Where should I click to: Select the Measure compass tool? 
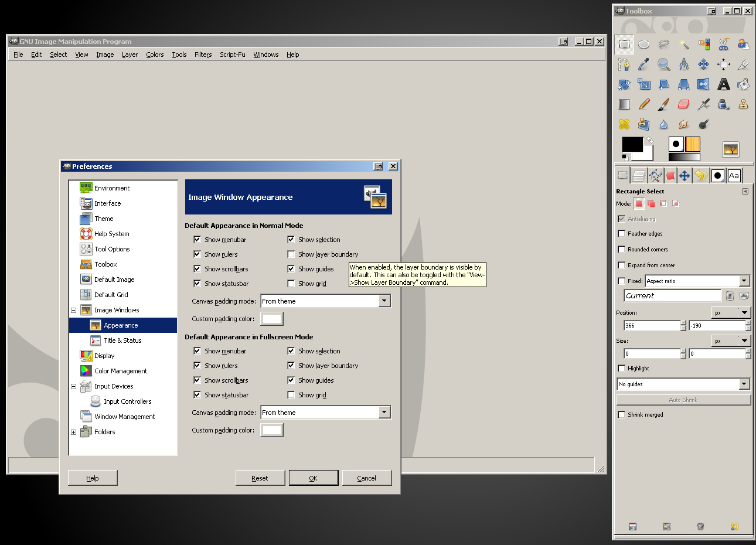684,64
